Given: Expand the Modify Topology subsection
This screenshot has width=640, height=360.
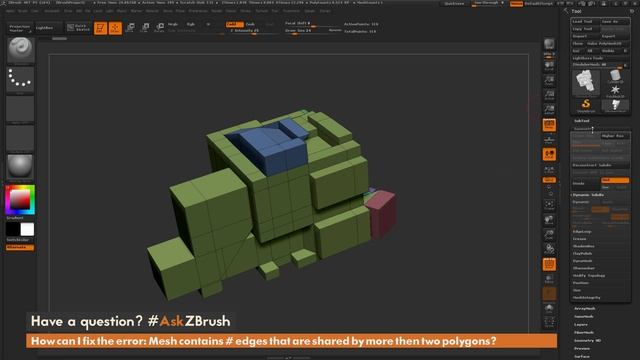Looking at the screenshot, I should pos(589,276).
